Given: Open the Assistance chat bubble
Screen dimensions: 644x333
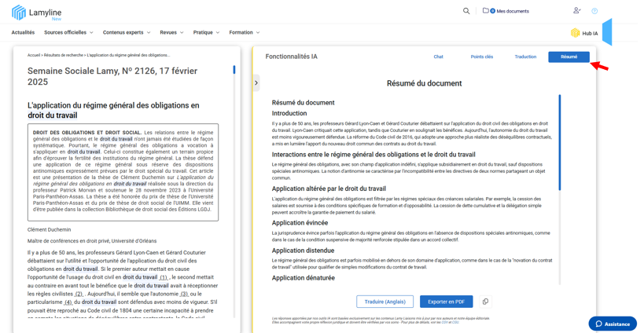Looking at the screenshot, I should (613, 324).
